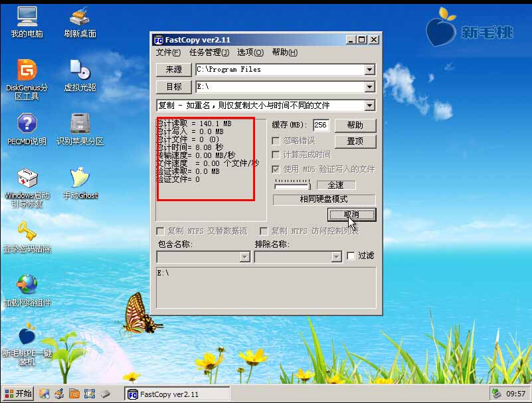Open the 登录密码清除 key icon

tap(27, 237)
